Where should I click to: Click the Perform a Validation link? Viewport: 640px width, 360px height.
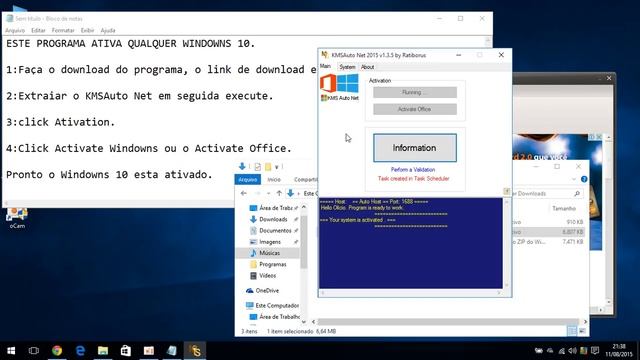click(x=413, y=169)
